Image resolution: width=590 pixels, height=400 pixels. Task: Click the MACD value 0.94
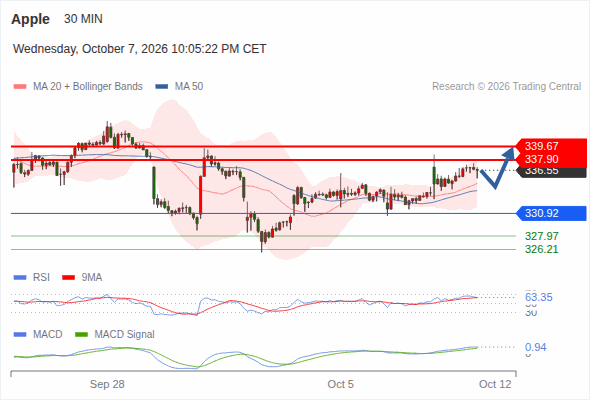536,347
